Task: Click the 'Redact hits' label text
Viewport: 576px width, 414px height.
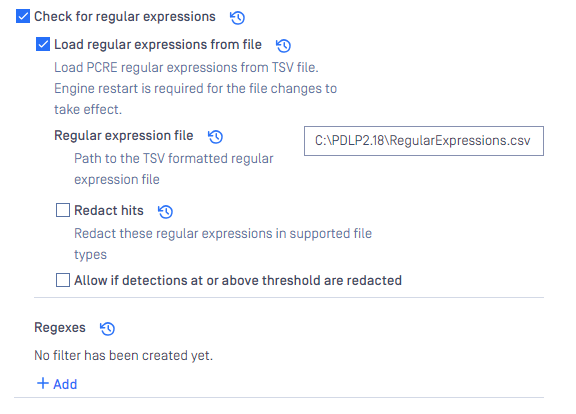Action: tap(109, 210)
